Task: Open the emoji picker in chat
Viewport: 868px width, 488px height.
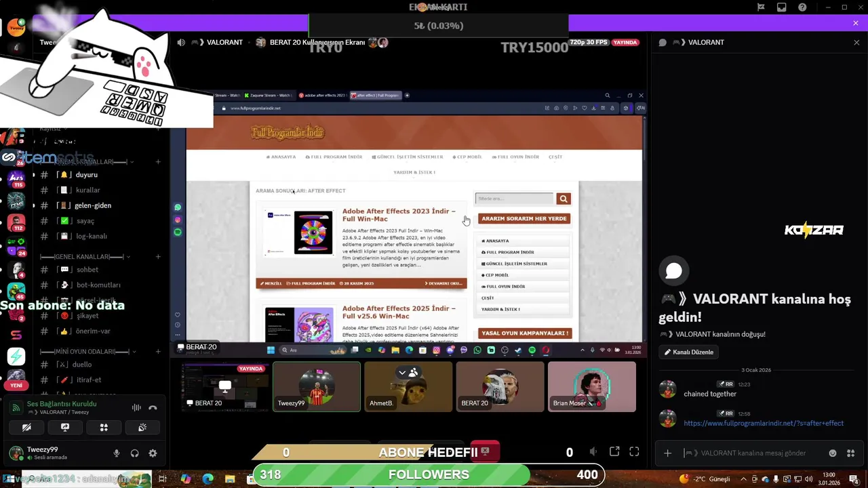Action: click(833, 453)
